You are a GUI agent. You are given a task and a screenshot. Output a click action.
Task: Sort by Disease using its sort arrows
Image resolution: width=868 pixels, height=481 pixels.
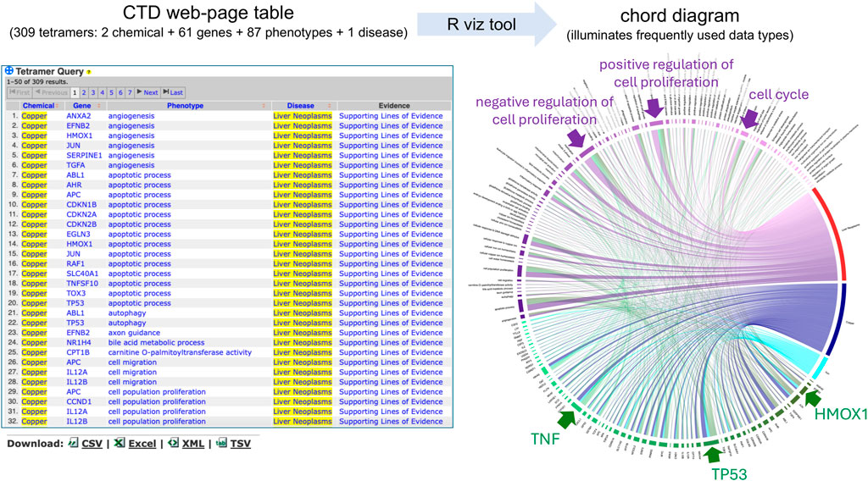[x=330, y=106]
